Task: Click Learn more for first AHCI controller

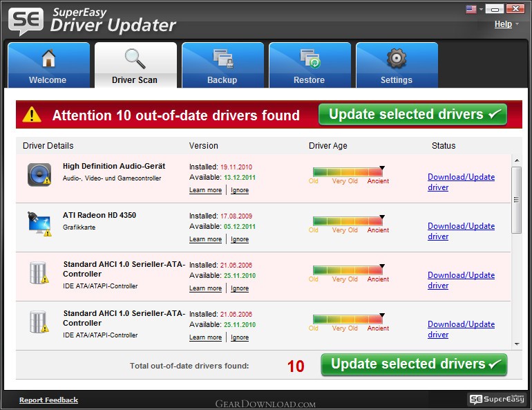Action: [205, 288]
